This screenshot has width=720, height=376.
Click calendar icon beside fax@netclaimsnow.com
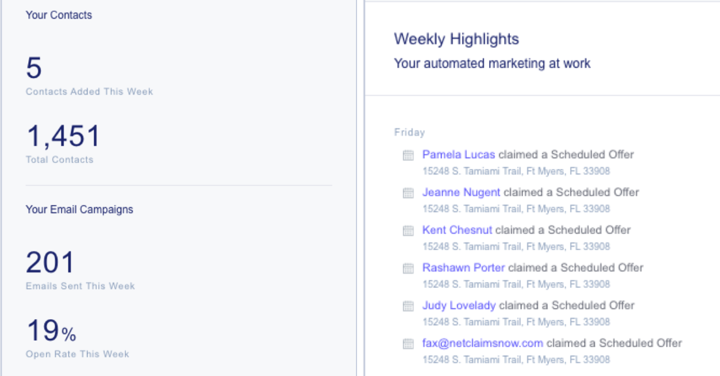click(x=408, y=343)
